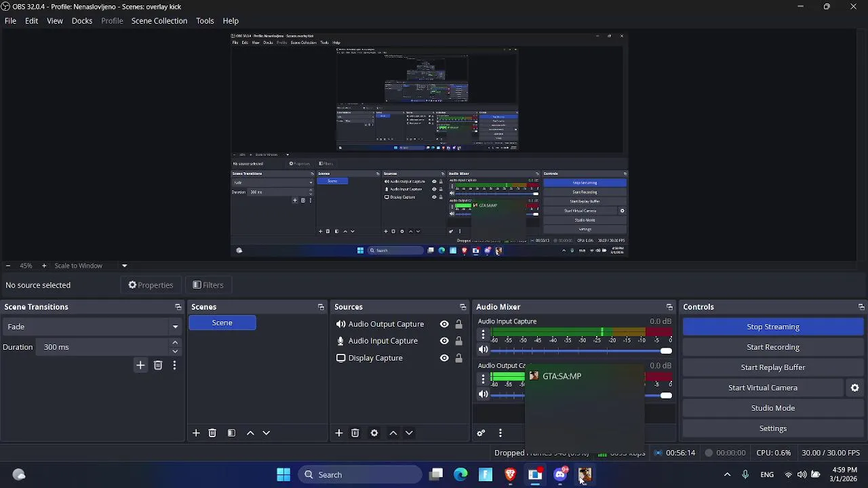Open scene filters icon in Scenes panel
The width and height of the screenshot is (868, 488).
[x=231, y=433]
